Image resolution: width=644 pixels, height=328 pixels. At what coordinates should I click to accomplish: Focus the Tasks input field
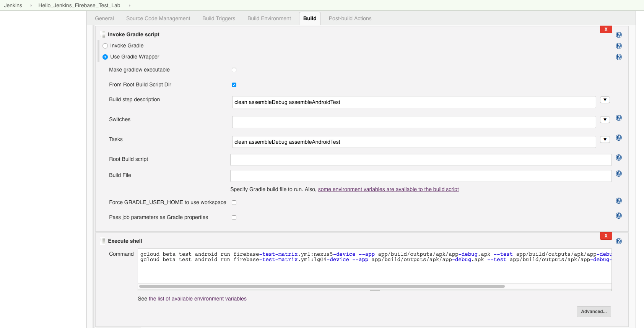414,142
